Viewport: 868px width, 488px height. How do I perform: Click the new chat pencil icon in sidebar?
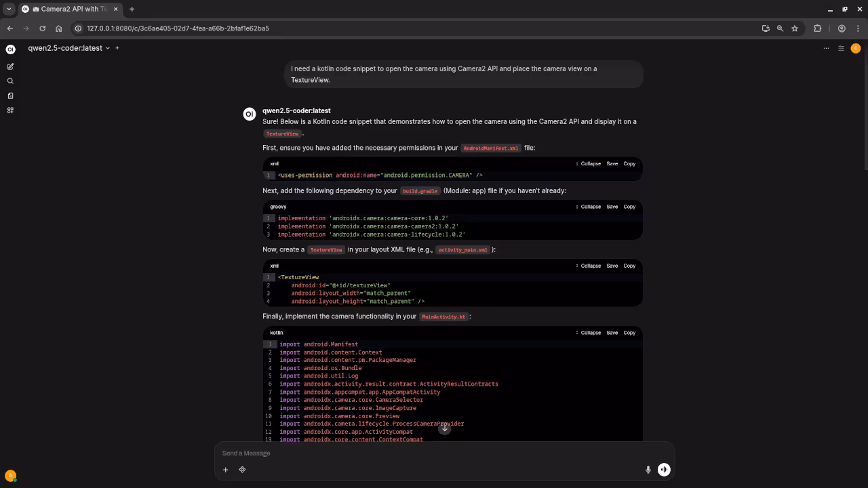tap(10, 66)
